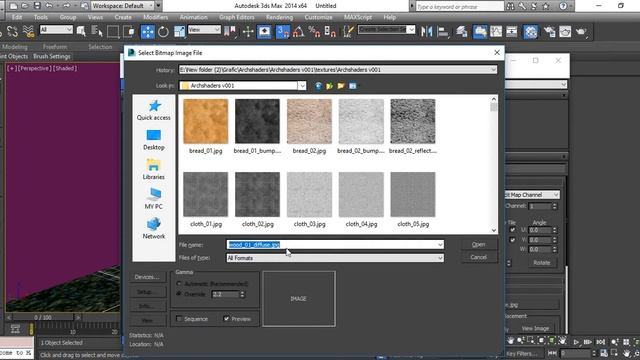Open the View reference coordinate dropdown
Image resolution: width=640 pixels, height=360 pixels.
pos(204,30)
